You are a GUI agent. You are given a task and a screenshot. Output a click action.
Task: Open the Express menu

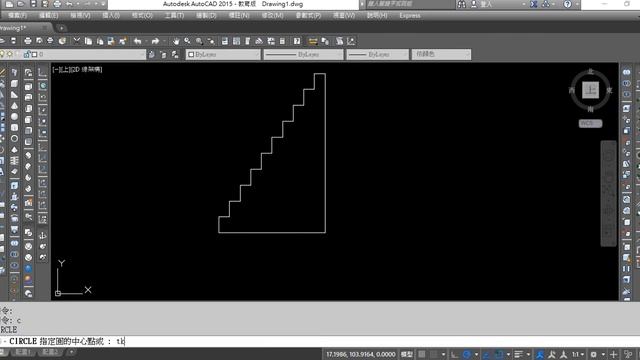tap(410, 16)
